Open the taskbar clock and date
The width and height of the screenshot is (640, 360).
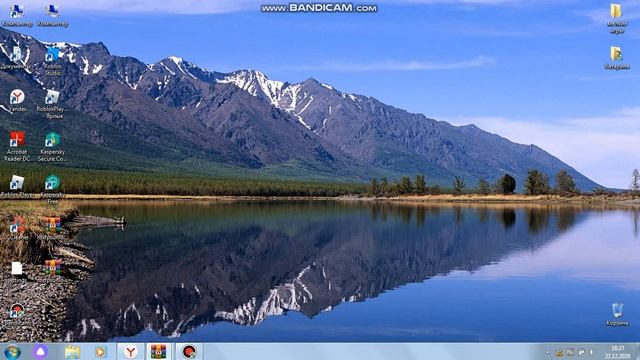point(618,352)
